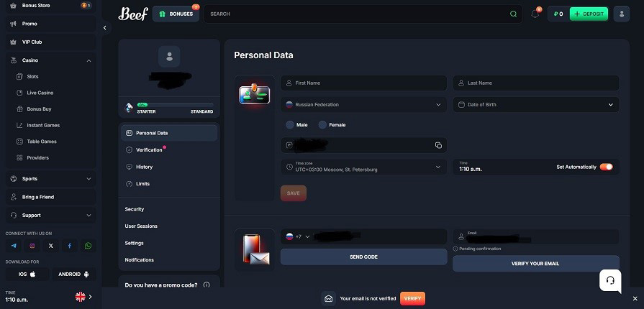
Task: Select the Male radio option
Action: (x=290, y=125)
